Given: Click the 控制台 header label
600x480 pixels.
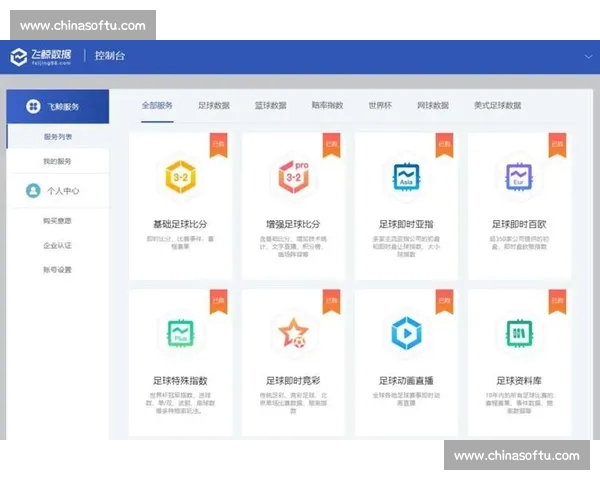Looking at the screenshot, I should tap(110, 56).
